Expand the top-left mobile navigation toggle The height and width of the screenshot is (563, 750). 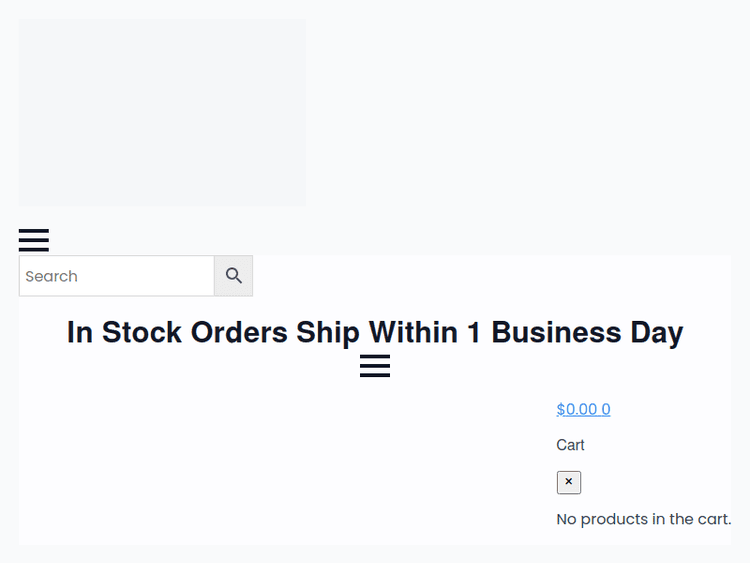(x=34, y=240)
